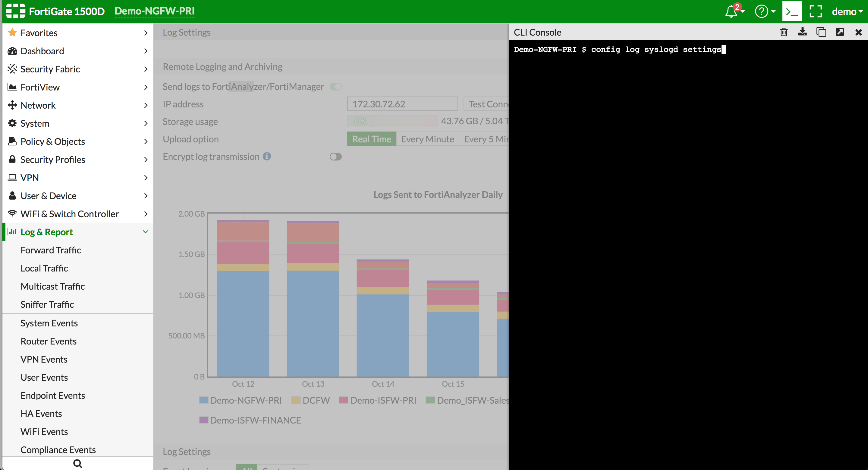
Task: Select Every 5 Minutes upload option
Action: (x=484, y=139)
